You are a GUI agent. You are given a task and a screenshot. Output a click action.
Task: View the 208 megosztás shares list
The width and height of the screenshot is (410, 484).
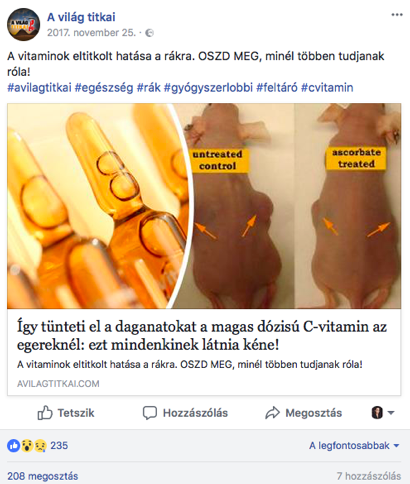(x=43, y=476)
